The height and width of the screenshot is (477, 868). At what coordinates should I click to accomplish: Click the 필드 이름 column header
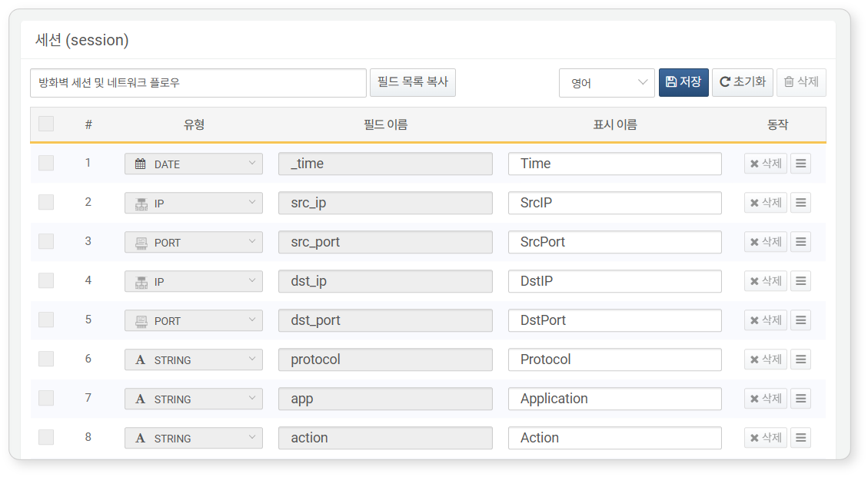click(x=385, y=124)
